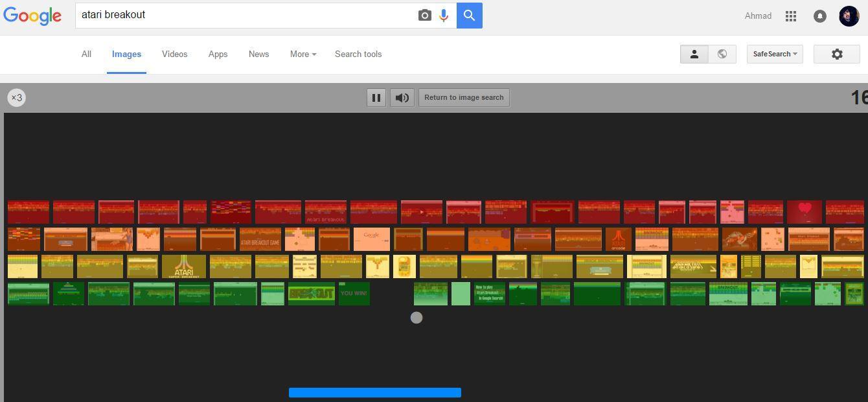The width and height of the screenshot is (868, 402).
Task: Open search by image camera icon
Action: [424, 16]
